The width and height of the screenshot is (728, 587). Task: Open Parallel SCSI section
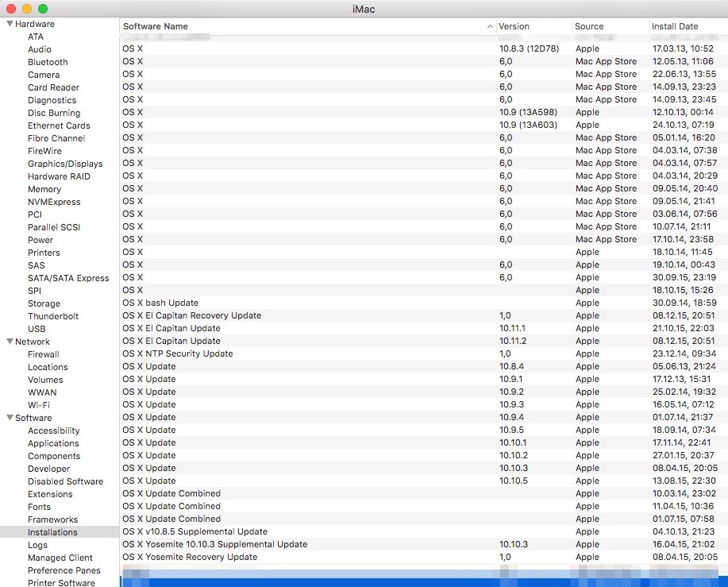(x=54, y=227)
